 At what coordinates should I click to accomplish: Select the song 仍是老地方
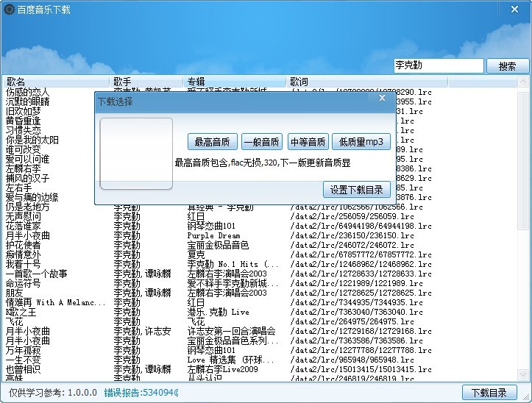coord(27,207)
